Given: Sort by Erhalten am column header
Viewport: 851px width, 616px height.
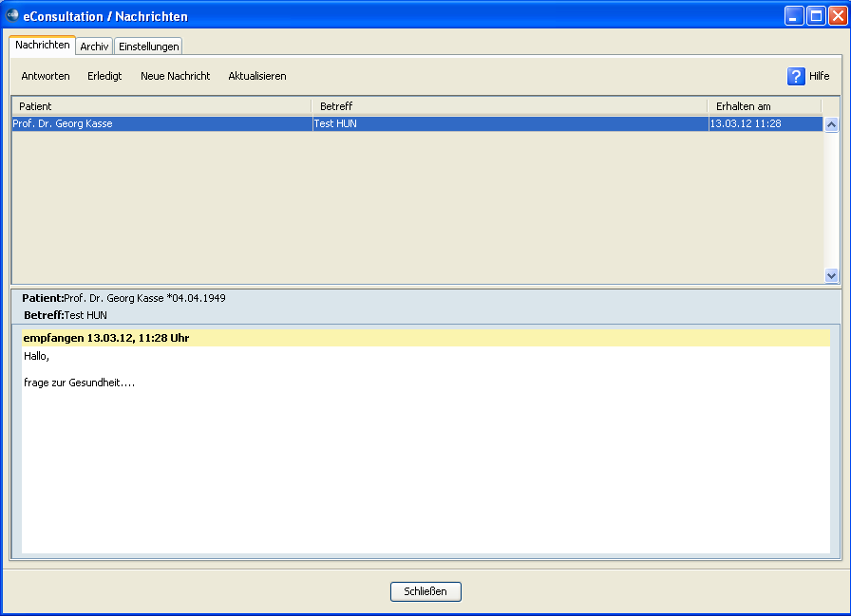Looking at the screenshot, I should point(765,106).
